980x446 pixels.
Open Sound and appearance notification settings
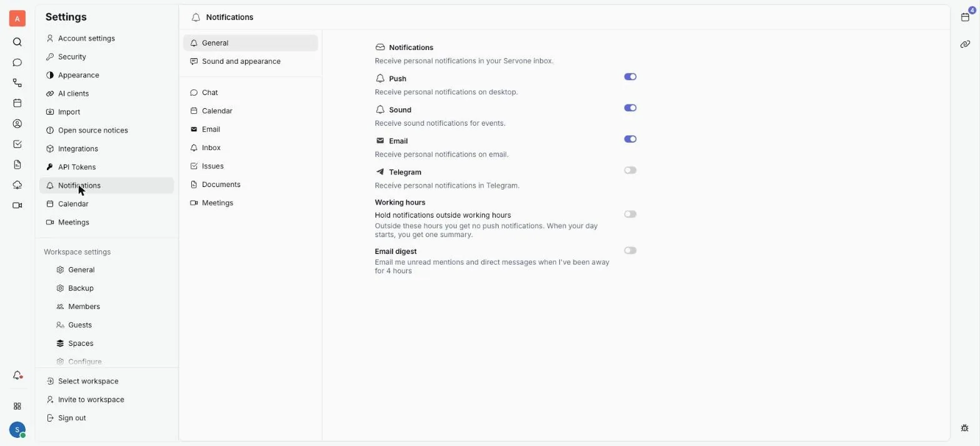click(251, 61)
